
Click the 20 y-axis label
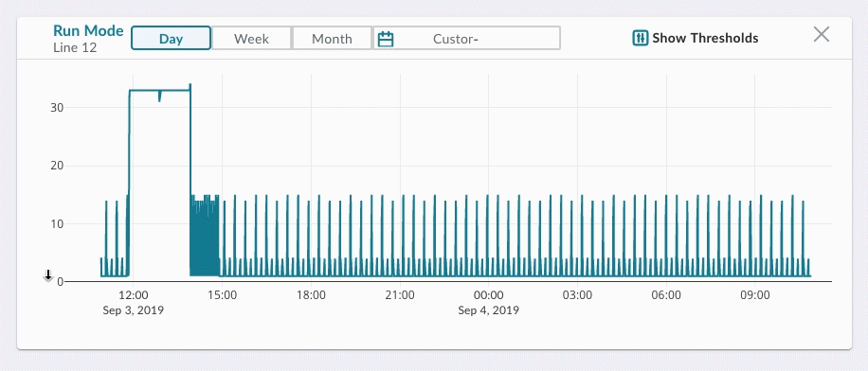(x=57, y=166)
